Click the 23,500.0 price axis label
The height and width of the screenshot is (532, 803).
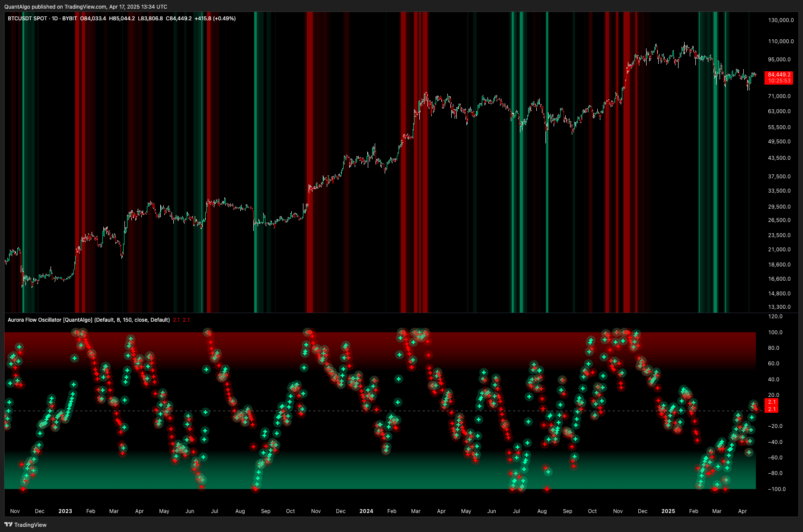point(779,235)
